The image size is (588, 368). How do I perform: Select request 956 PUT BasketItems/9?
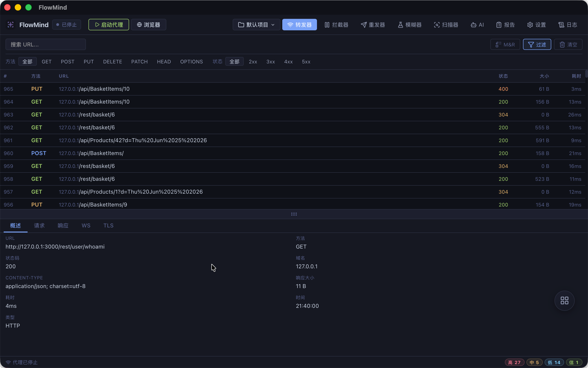(293, 204)
